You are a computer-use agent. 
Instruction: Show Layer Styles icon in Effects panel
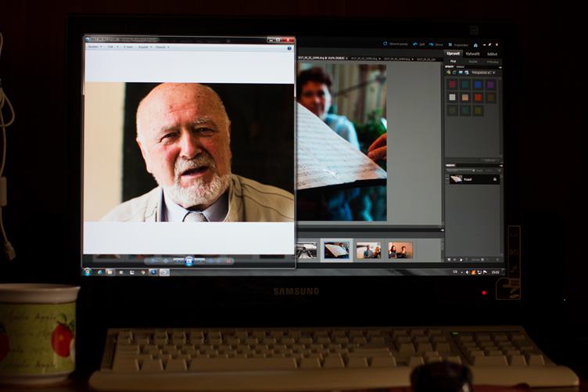pos(454,73)
